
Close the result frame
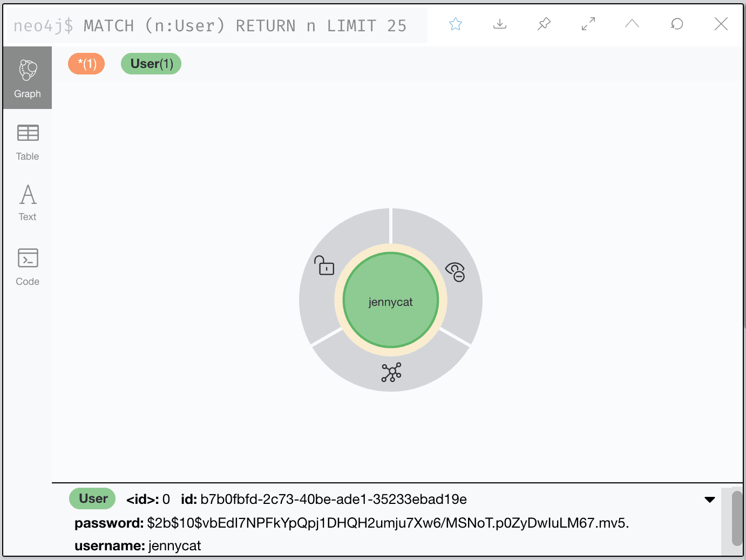721,24
